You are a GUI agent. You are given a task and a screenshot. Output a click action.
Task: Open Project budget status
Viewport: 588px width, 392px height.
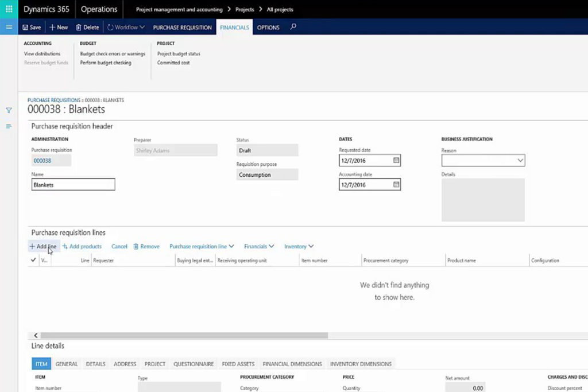(x=179, y=53)
